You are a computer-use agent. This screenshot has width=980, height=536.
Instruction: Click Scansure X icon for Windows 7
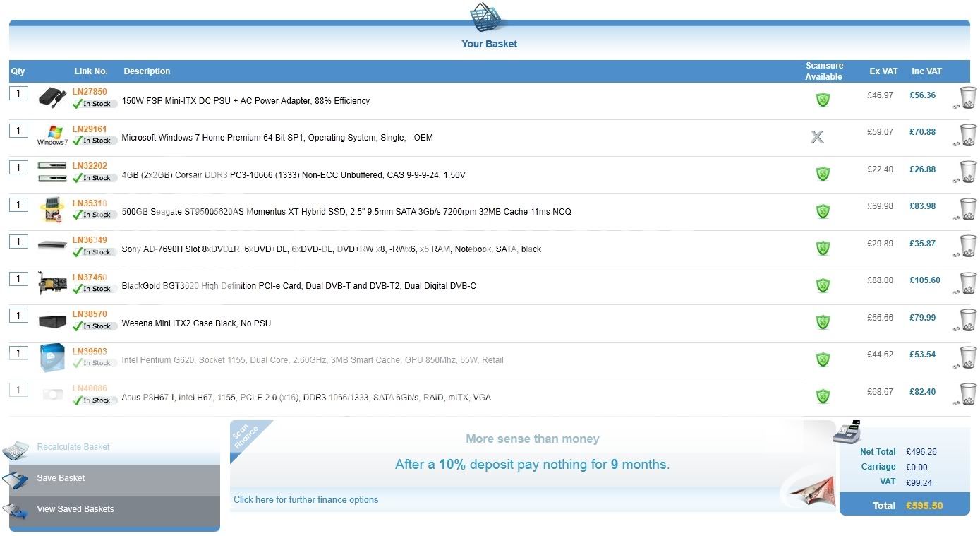(x=817, y=137)
